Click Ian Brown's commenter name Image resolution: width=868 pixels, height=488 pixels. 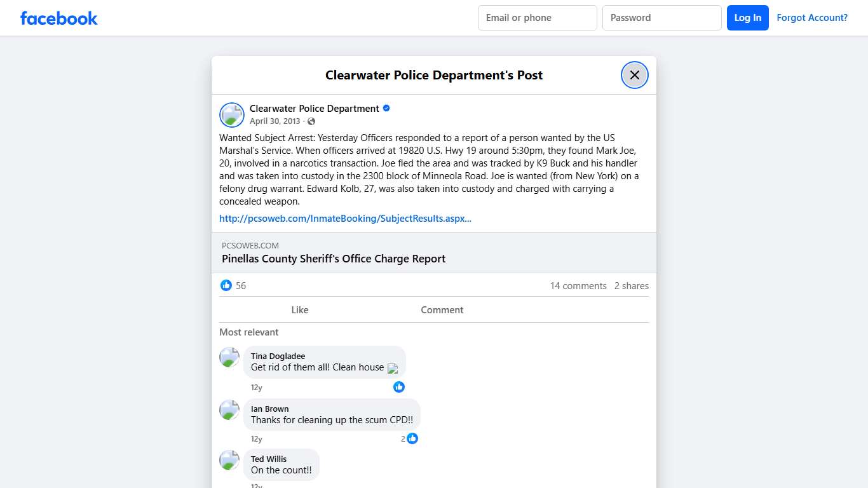pos(269,409)
